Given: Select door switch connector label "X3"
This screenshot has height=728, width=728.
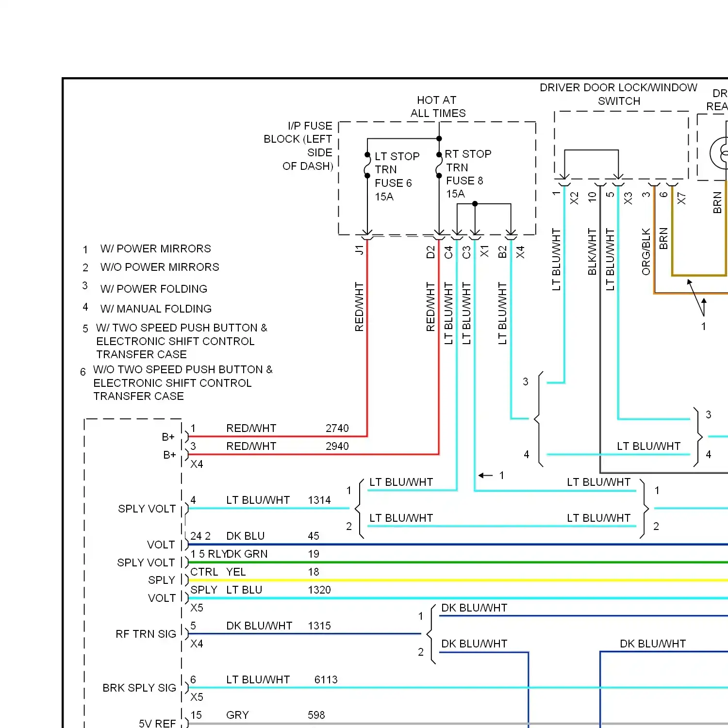Looking at the screenshot, I should [x=628, y=199].
